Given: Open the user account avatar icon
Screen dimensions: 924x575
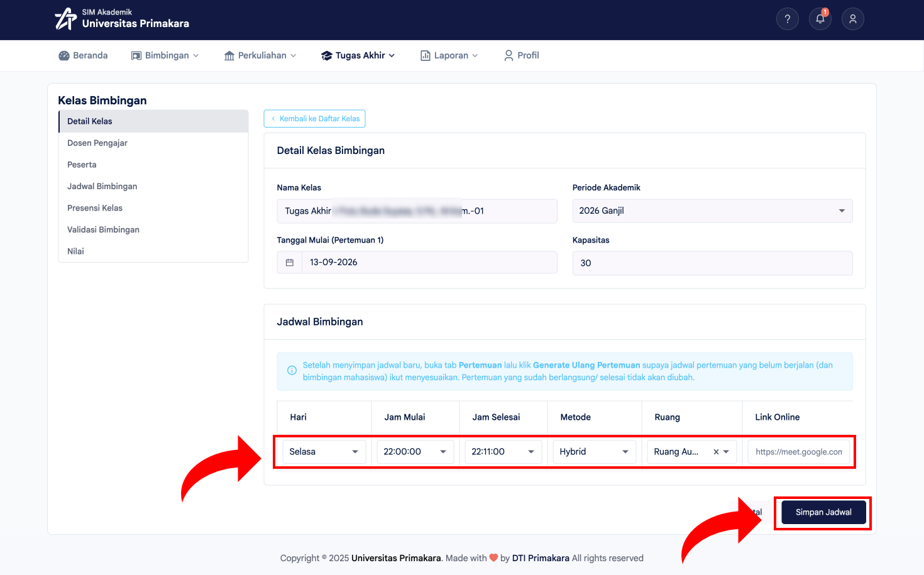Looking at the screenshot, I should (853, 19).
